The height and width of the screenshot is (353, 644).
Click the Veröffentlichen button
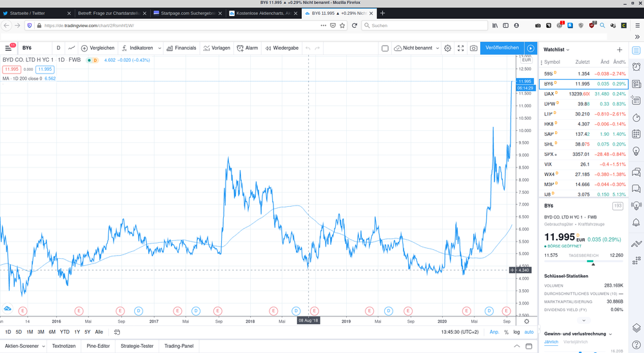[502, 48]
